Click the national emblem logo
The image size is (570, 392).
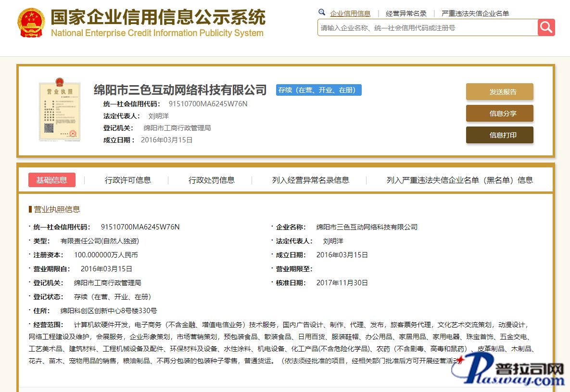point(31,22)
